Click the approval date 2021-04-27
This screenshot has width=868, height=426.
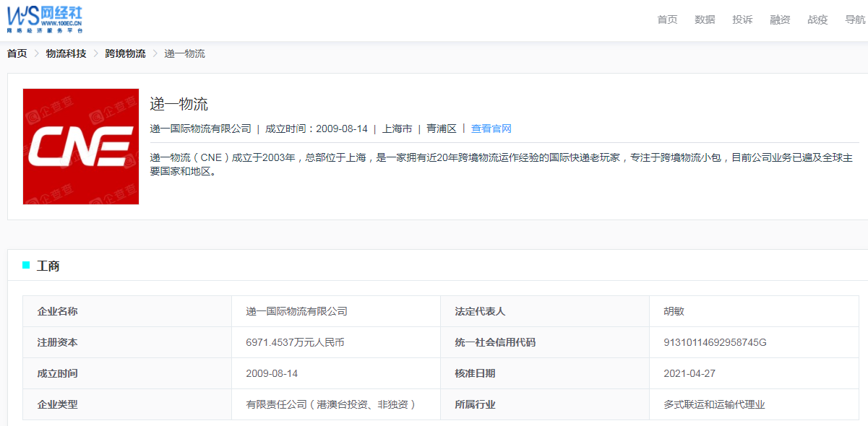click(689, 373)
